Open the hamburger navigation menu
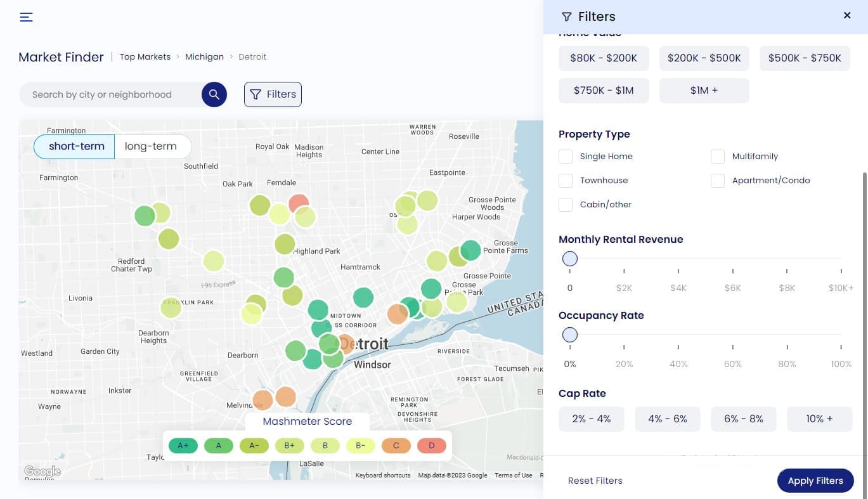Image resolution: width=868 pixels, height=499 pixels. tap(26, 17)
